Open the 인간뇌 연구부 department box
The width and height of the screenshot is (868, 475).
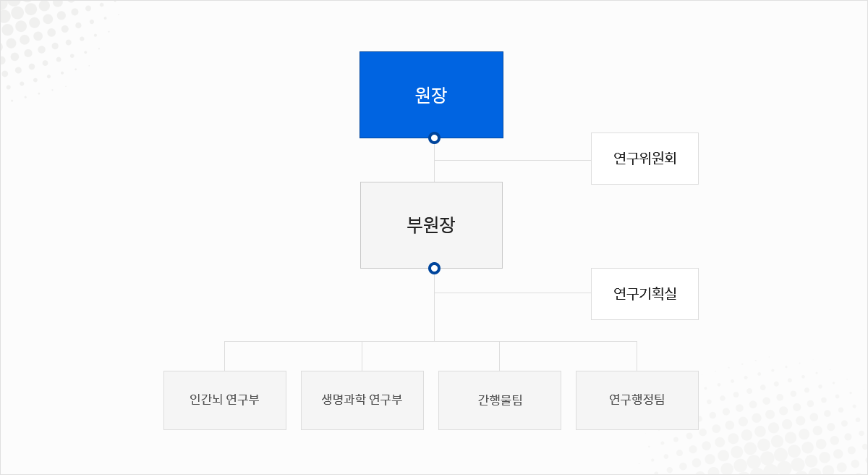[x=225, y=400]
